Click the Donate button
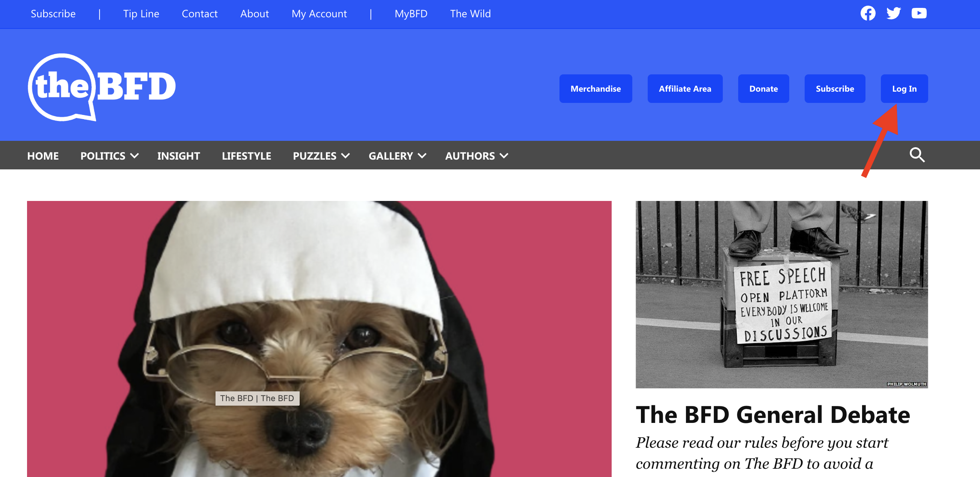 [763, 89]
